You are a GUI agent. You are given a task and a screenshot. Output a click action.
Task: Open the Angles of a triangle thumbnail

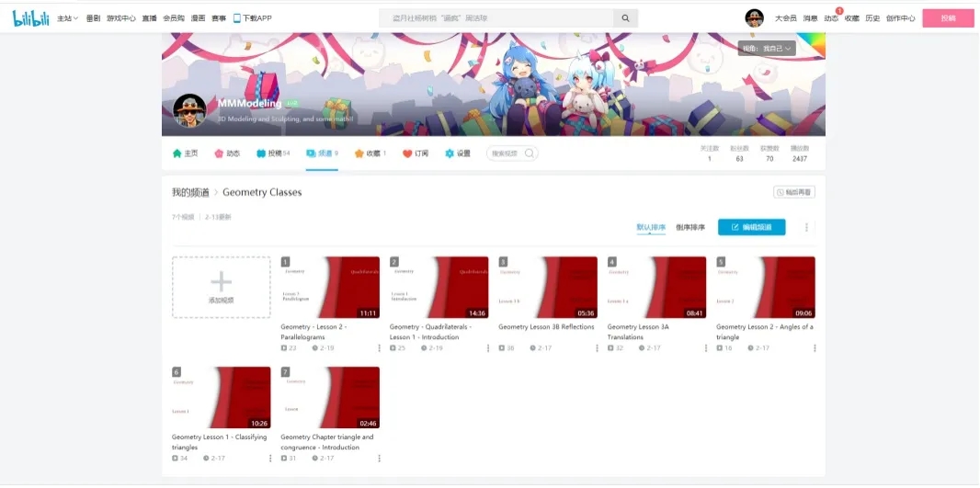(766, 288)
